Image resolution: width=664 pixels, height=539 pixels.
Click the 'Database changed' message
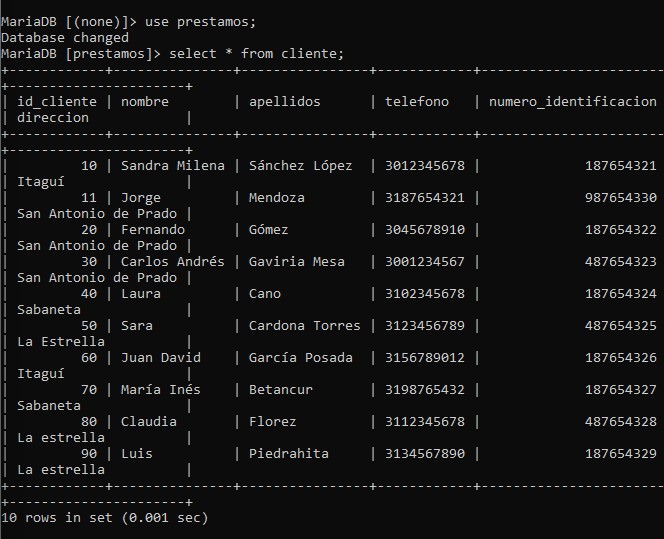[65, 38]
